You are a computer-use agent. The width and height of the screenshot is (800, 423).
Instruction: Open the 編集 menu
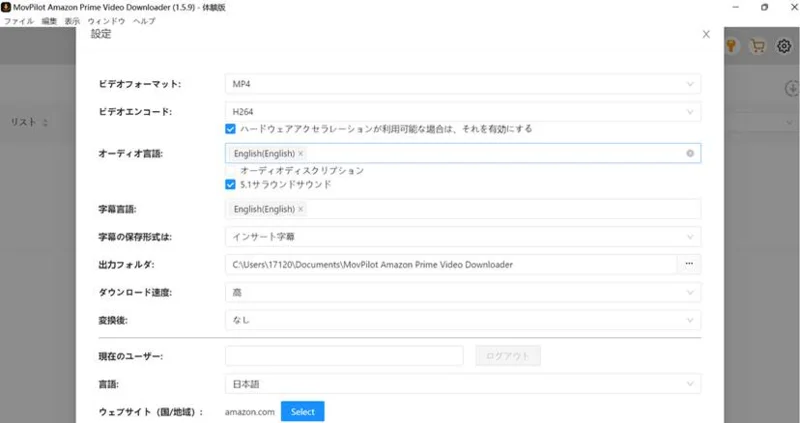tap(49, 21)
